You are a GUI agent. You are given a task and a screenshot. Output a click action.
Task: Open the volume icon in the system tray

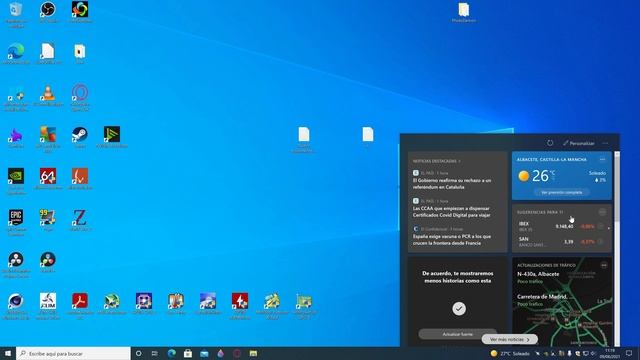(x=593, y=353)
